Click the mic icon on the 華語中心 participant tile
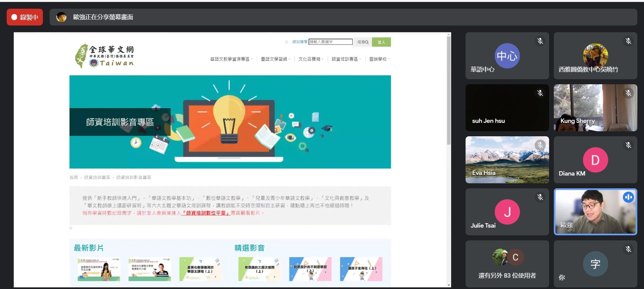Screen dimensions: 644x289 pyautogui.click(x=540, y=41)
